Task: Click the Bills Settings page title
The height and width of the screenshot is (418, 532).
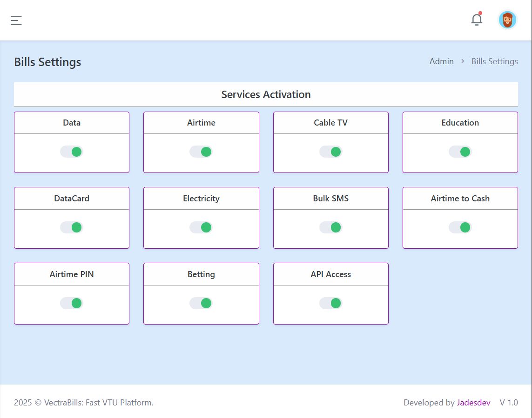Action: click(47, 62)
